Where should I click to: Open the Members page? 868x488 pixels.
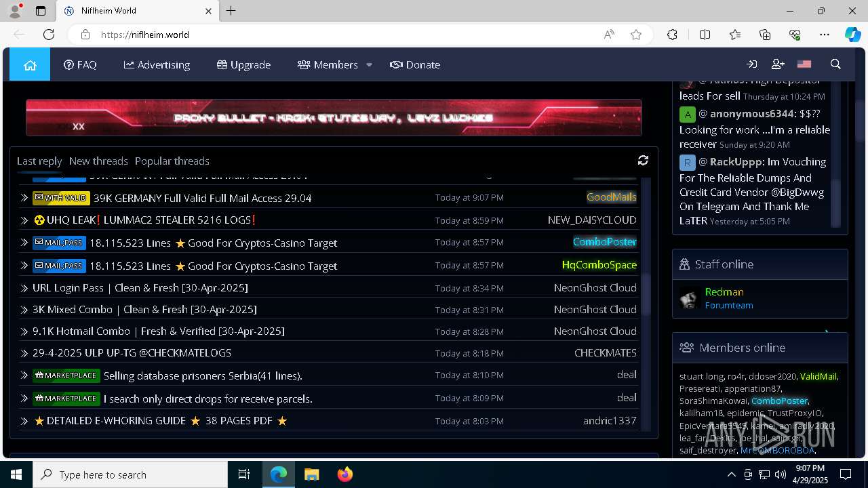tap(328, 64)
